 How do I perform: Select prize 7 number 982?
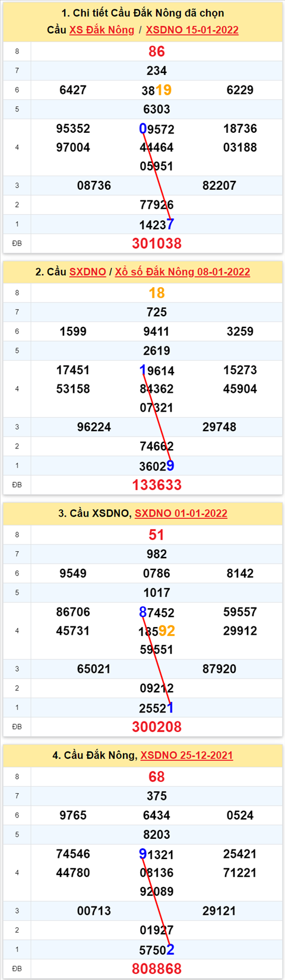pos(157,554)
